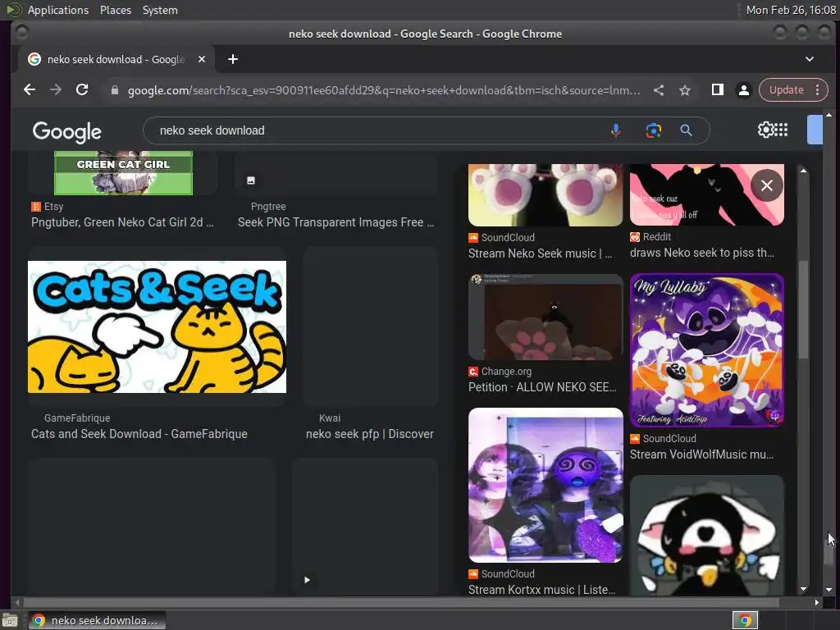The width and height of the screenshot is (840, 630).
Task: Click the Chrome Update button
Action: pos(786,90)
